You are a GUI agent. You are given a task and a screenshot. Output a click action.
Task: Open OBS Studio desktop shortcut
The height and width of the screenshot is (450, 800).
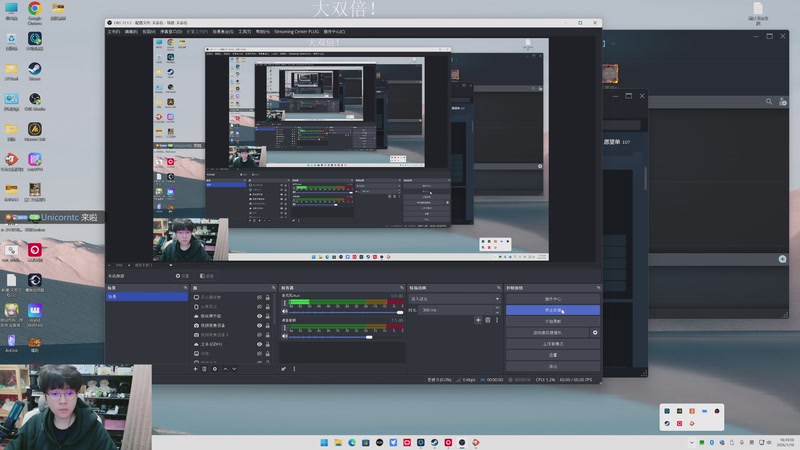(x=35, y=102)
